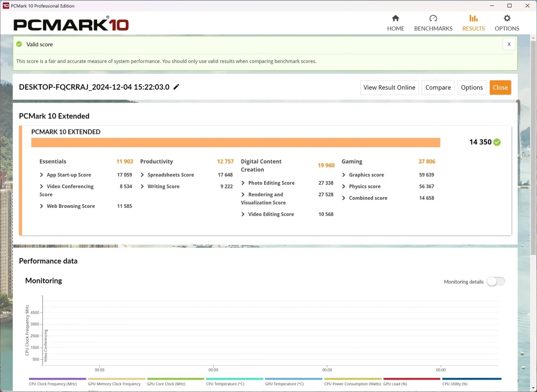Click the orange PCMark 10 Extended score bar
This screenshot has width=537, height=392.
[236, 142]
